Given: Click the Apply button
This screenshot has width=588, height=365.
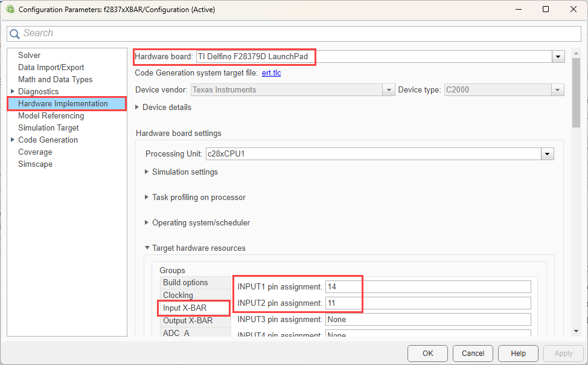Looking at the screenshot, I should point(563,354).
